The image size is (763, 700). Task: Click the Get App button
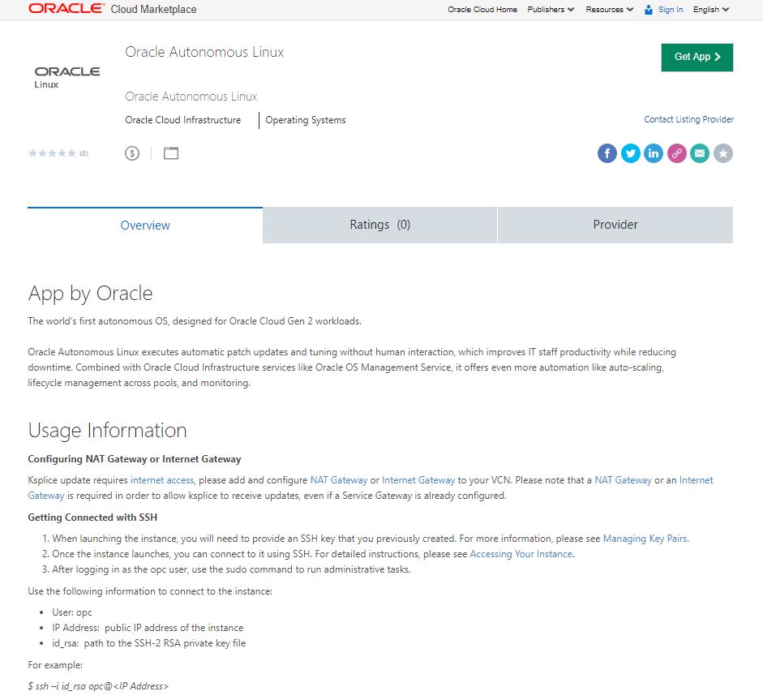pyautogui.click(x=697, y=57)
